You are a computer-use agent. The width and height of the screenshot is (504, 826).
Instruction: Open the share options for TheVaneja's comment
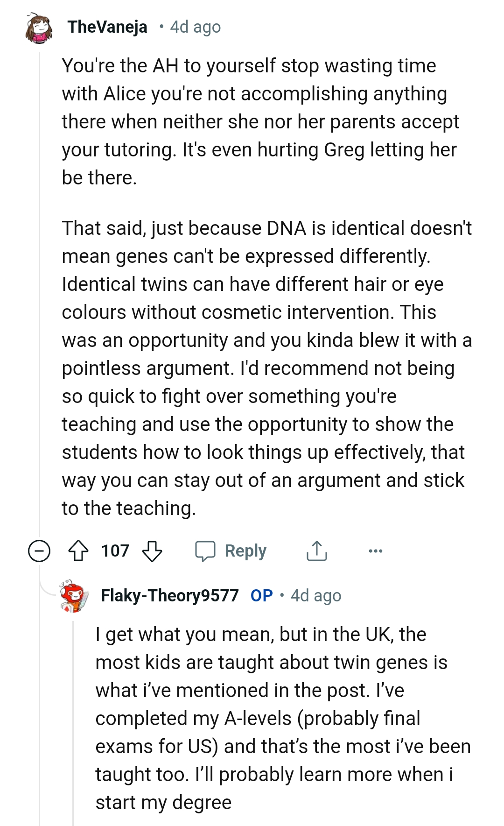point(316,551)
